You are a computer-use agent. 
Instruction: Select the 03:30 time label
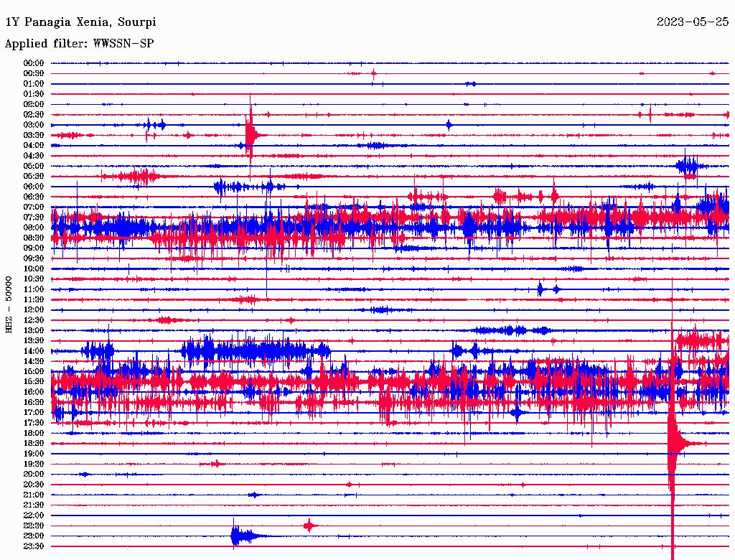[x=34, y=135]
